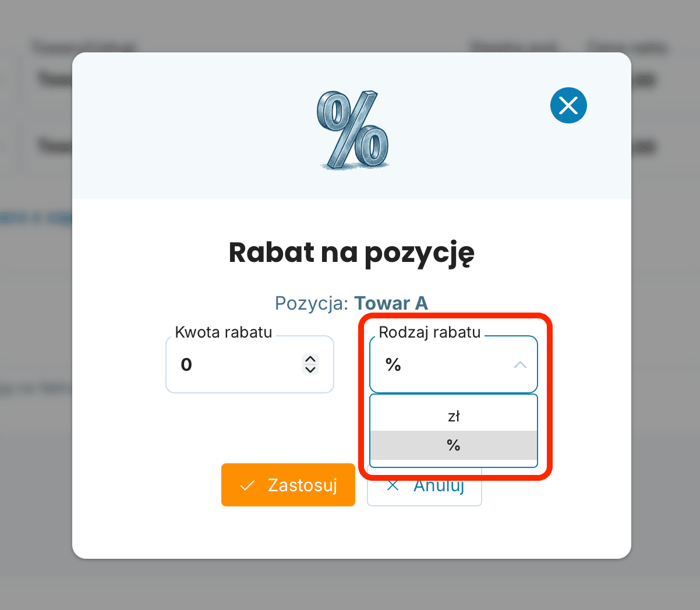Cancel using the Anuluj button
This screenshot has width=700, height=610.
tap(425, 485)
